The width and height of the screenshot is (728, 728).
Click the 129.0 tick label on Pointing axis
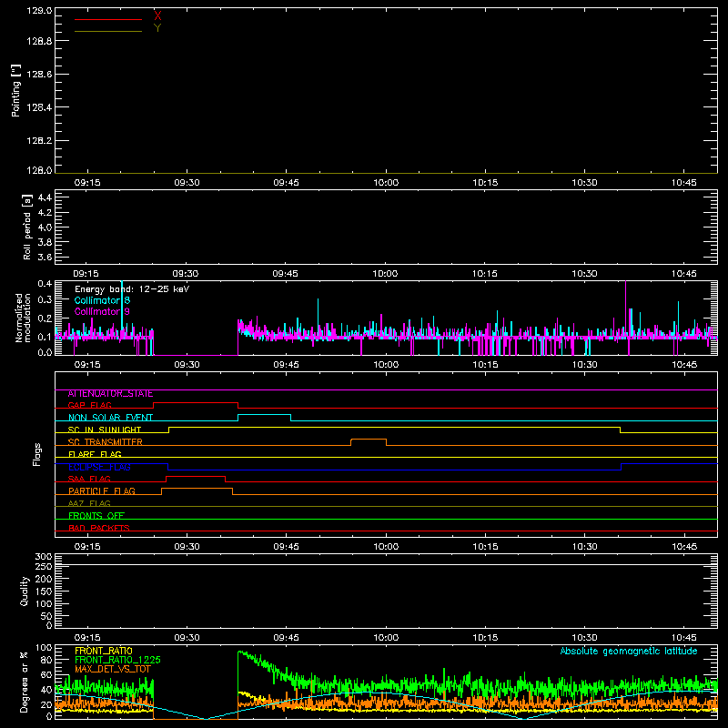39,11
